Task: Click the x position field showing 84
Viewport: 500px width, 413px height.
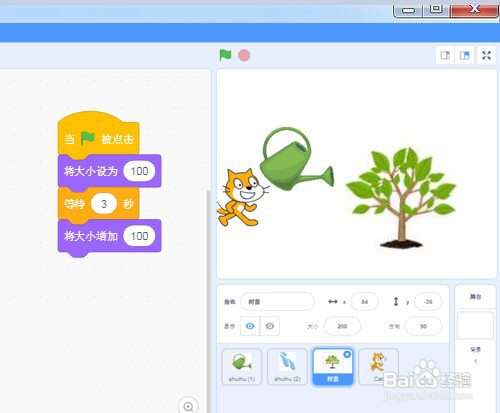Action: 365,302
